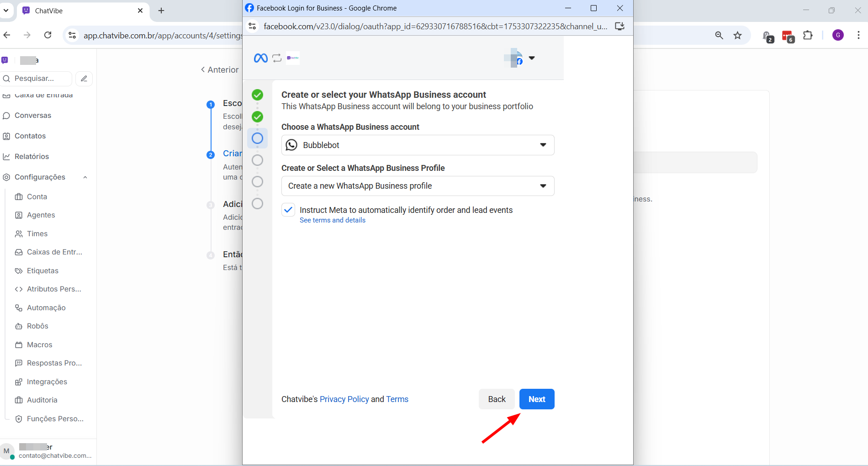The width and height of the screenshot is (868, 466).
Task: Uncheck 'Instruct Meta to automatically identify' checkbox
Action: click(288, 210)
